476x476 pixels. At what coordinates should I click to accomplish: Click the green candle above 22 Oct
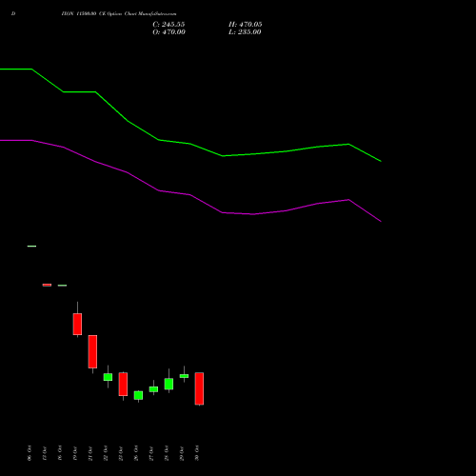point(108,377)
